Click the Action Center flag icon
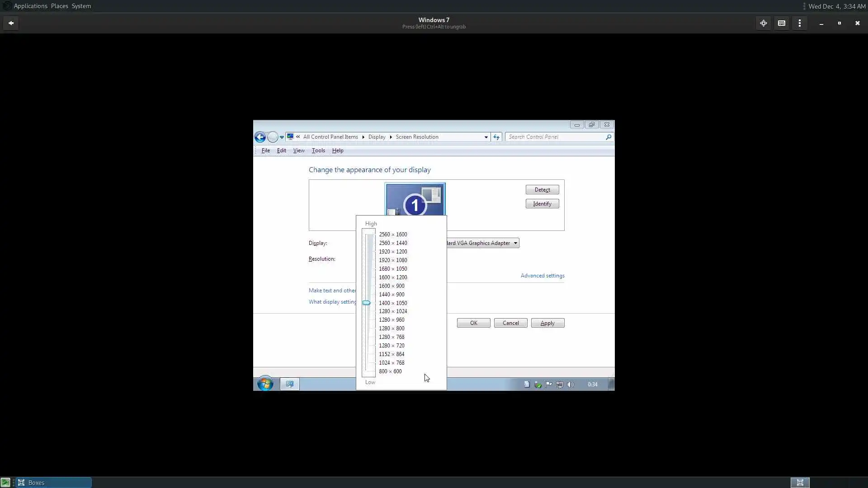 click(x=549, y=385)
